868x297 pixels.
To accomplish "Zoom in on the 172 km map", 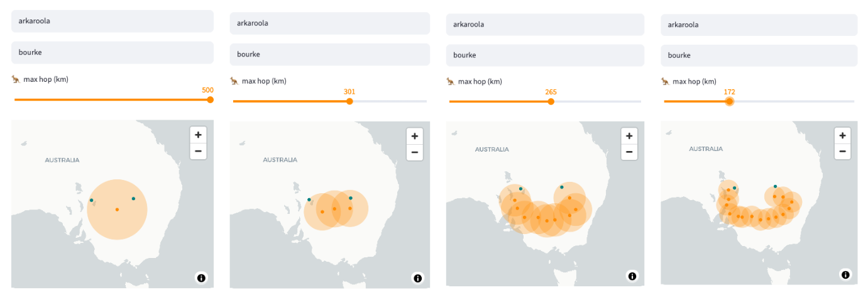I will (842, 135).
